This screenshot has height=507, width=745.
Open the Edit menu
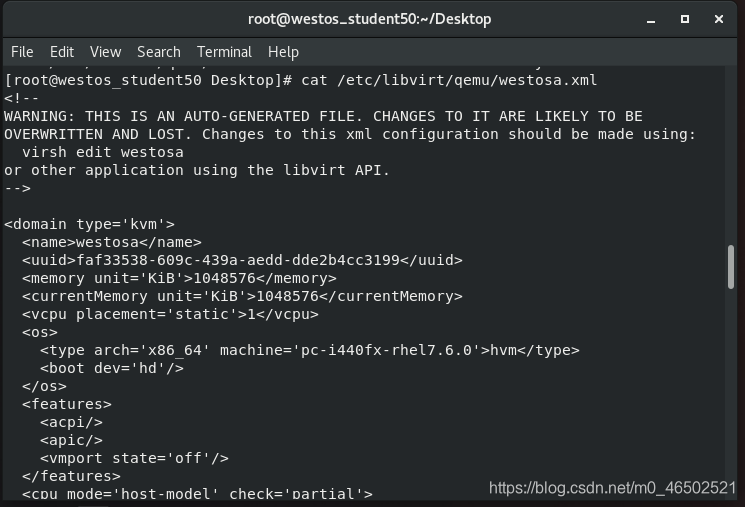pos(62,52)
